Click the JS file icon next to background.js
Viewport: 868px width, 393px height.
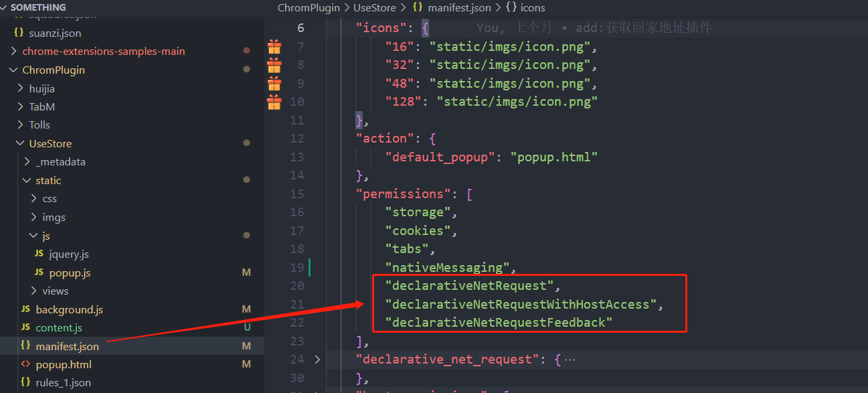27,309
